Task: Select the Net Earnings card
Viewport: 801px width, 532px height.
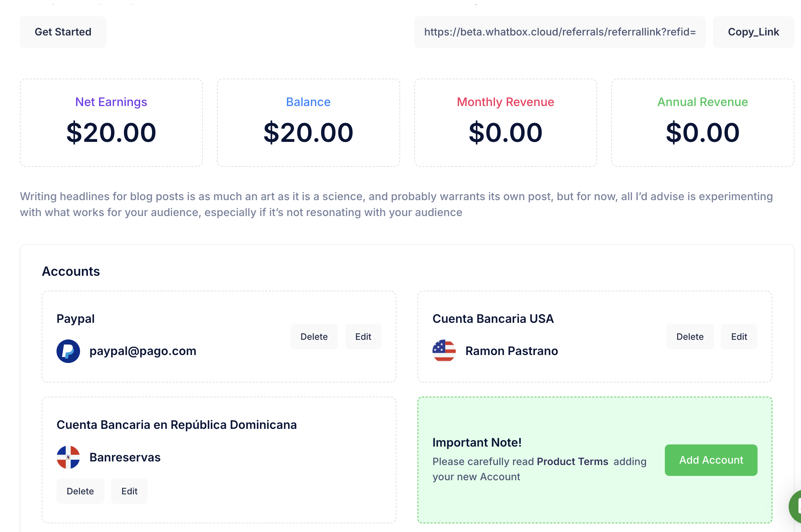Action: click(111, 123)
